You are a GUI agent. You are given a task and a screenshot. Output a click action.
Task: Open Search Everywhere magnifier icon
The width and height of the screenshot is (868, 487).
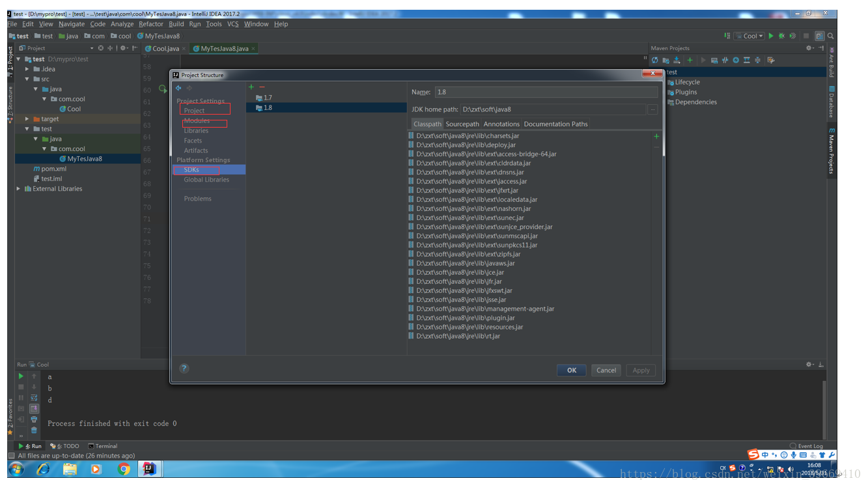click(x=830, y=36)
